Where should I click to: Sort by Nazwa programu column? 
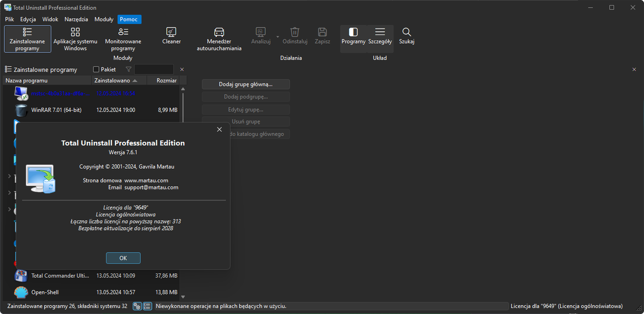click(47, 80)
